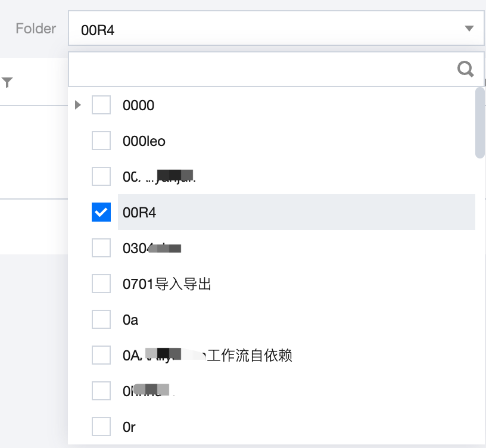Viewport: 486px width, 448px height.
Task: Select the 000leo folder item
Action: point(144,141)
